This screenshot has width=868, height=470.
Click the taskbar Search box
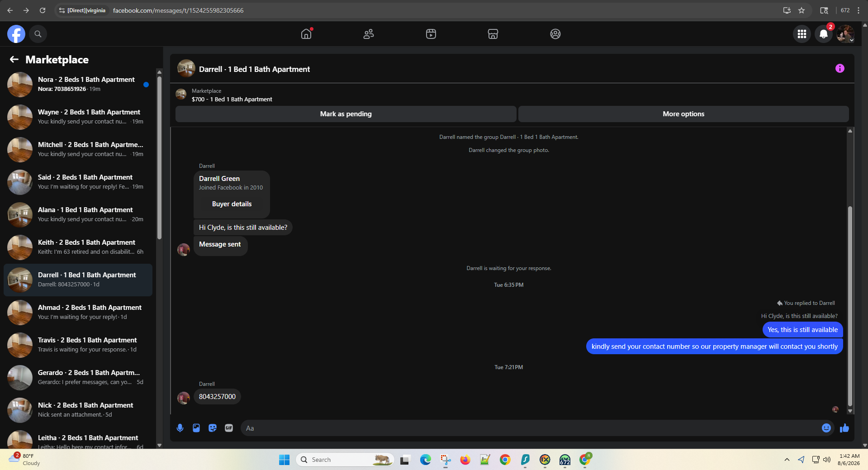click(345, 460)
